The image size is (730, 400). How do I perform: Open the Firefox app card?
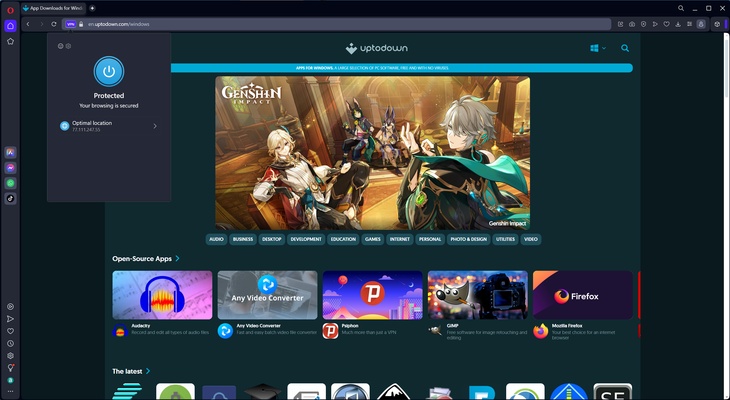[x=583, y=295]
